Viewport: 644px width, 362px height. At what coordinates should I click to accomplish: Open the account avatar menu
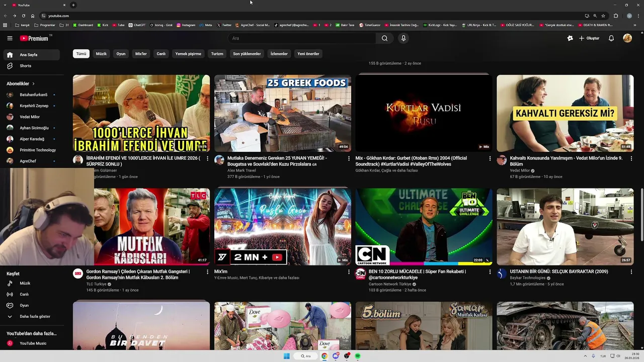pyautogui.click(x=627, y=38)
